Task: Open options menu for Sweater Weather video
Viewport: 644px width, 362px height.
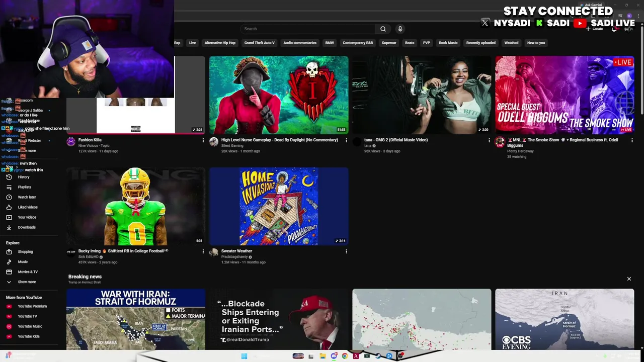Action: click(346, 251)
